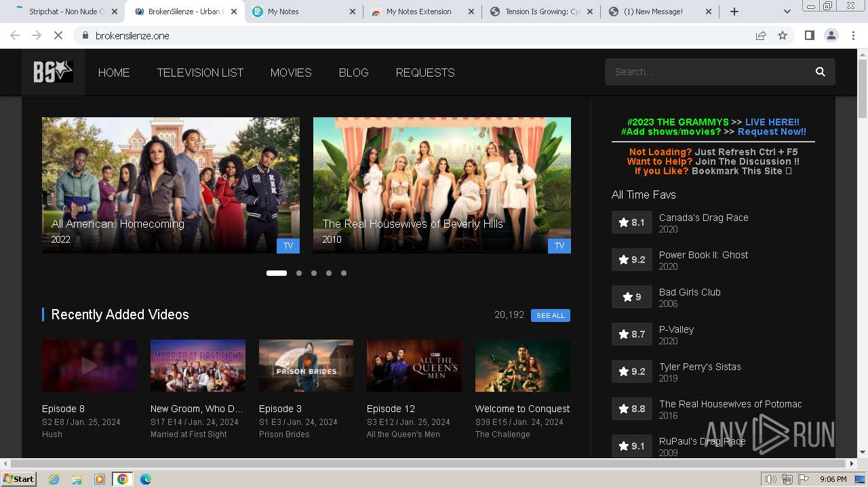Open the Chrome three-dot menu
Image resolution: width=868 pixels, height=488 pixels.
point(853,35)
